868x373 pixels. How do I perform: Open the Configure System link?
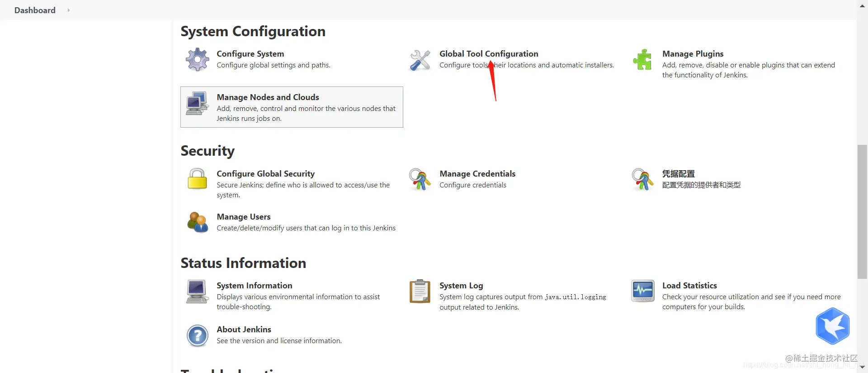(x=250, y=54)
